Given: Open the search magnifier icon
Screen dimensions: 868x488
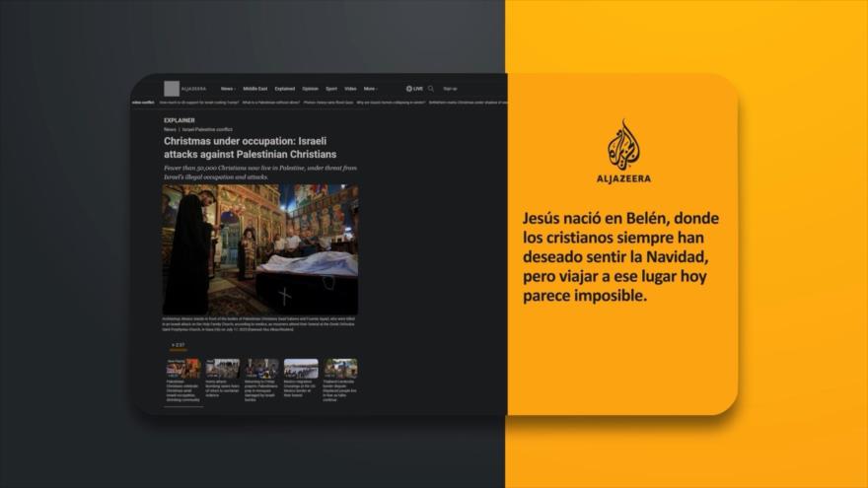Looking at the screenshot, I should pos(431,89).
